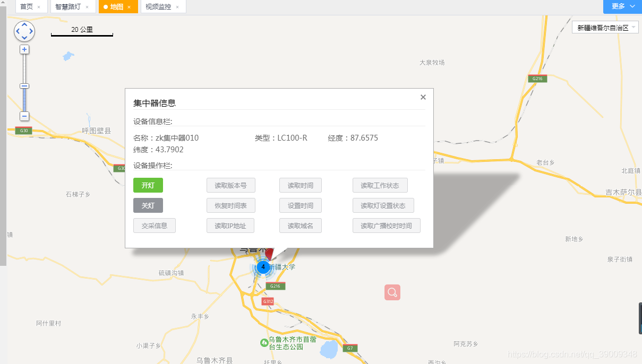Click the 大泉牧场 map label
Viewport: 642px width, 364px height.
coord(432,62)
